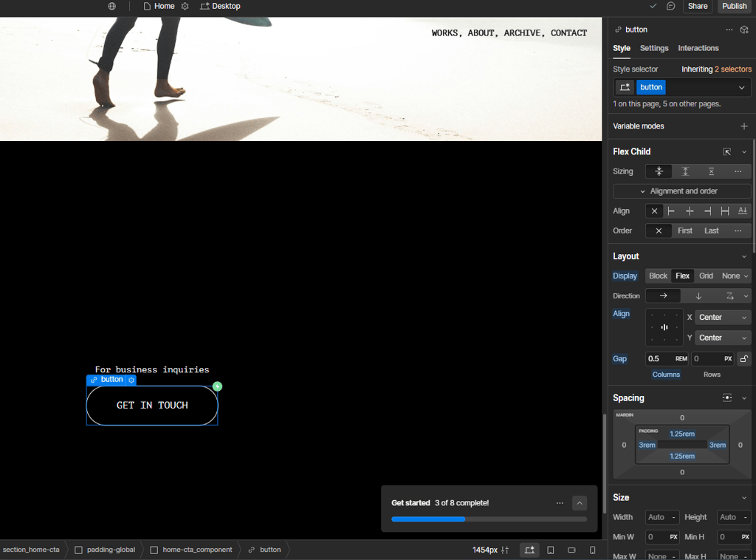Viewport: 756px width, 560px height.
Task: Collapse the Flex Child section
Action: [744, 152]
